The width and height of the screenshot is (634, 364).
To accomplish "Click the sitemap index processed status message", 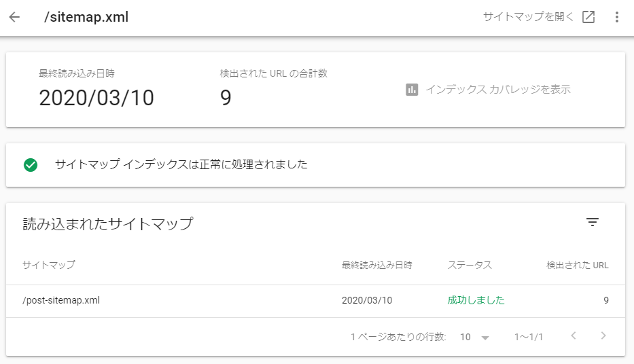I will pyautogui.click(x=181, y=164).
